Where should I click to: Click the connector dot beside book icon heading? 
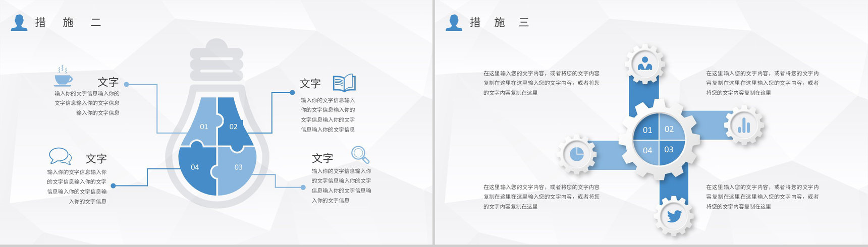pyautogui.click(x=292, y=92)
